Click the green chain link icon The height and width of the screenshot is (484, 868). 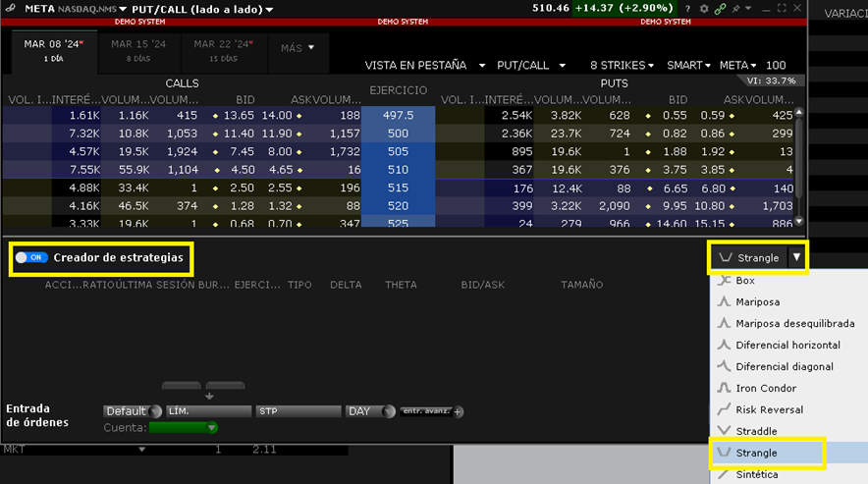point(720,8)
